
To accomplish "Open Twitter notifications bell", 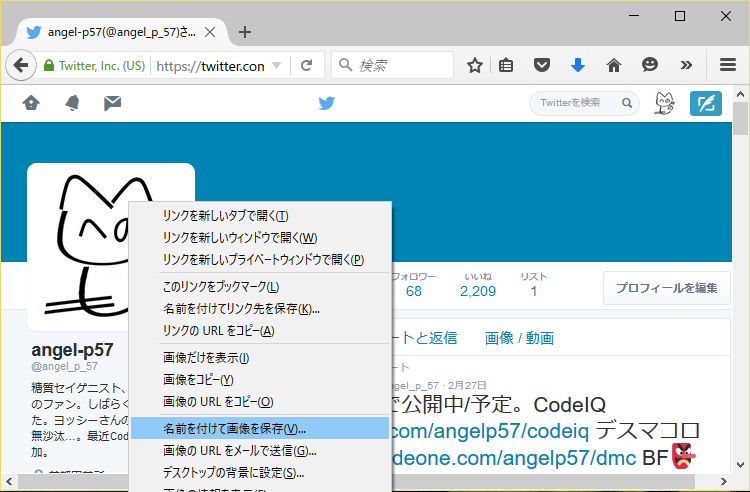I will coord(72,103).
